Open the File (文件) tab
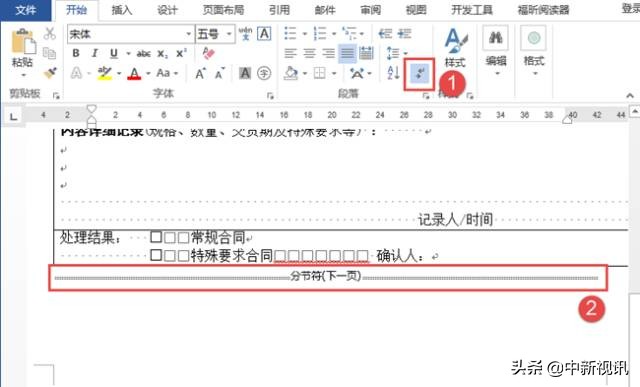 tap(25, 10)
